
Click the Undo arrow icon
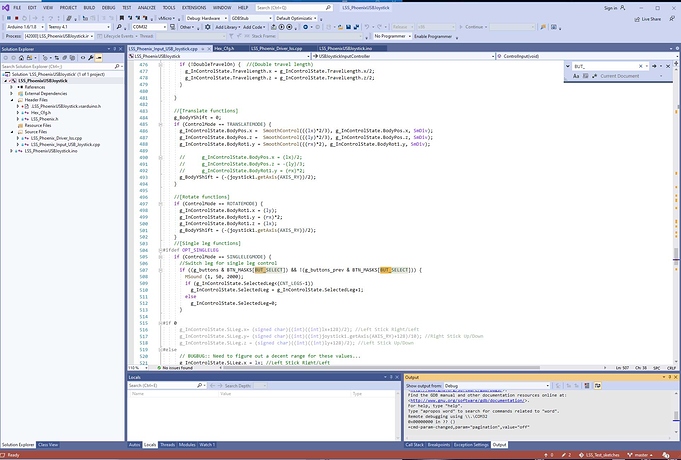[367, 27]
